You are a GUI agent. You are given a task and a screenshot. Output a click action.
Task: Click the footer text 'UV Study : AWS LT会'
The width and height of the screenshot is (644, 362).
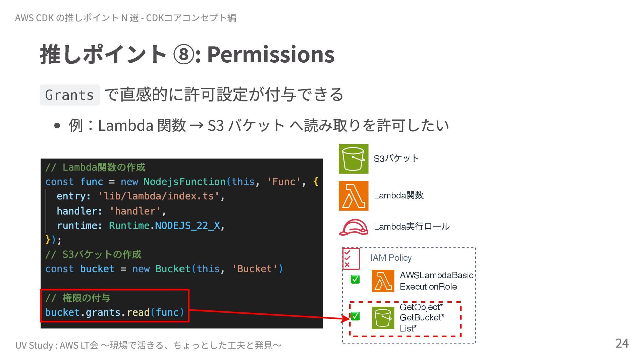57,345
